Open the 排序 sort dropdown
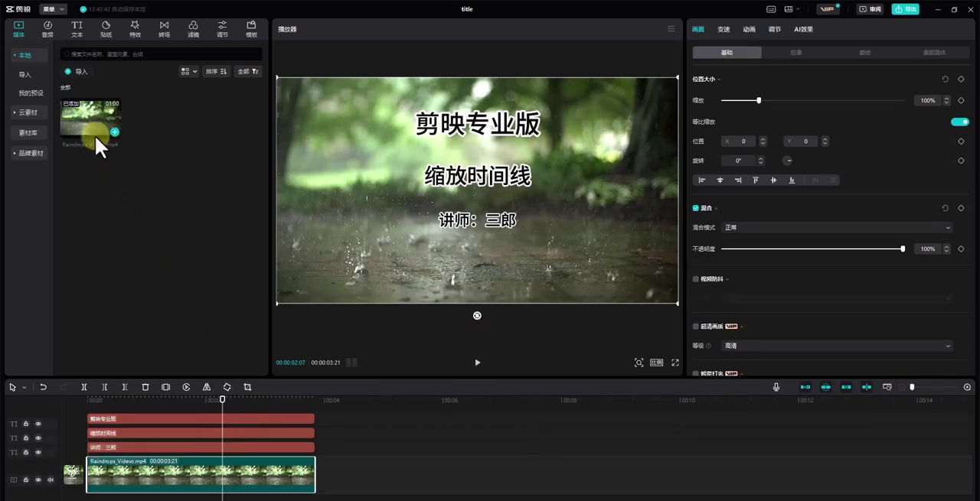The height and width of the screenshot is (501, 980). point(216,71)
